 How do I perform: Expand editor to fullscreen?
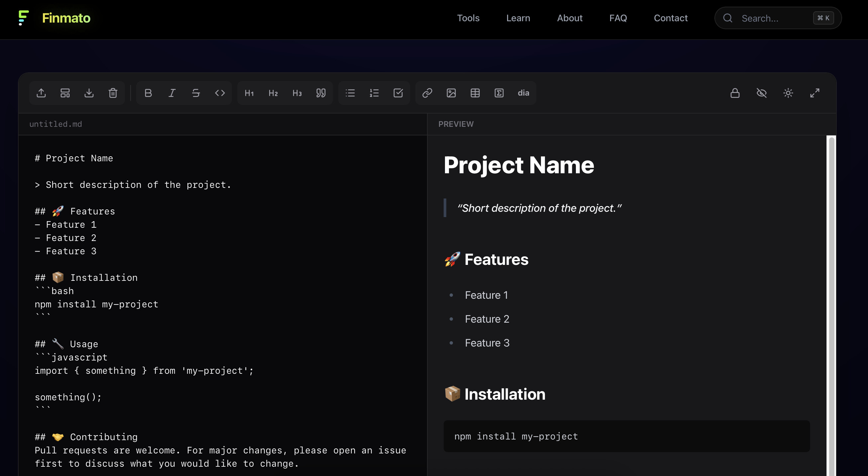point(815,93)
